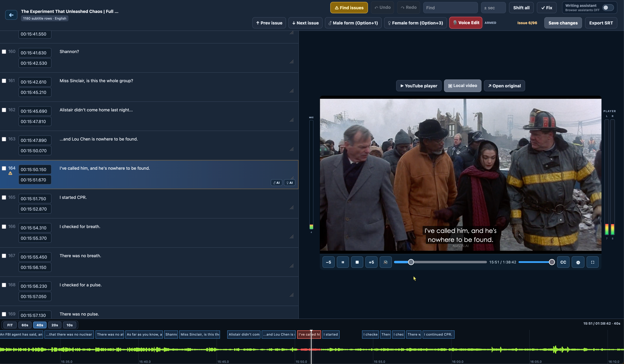
Task: Apply male AI form on row 164
Action: pos(276,183)
